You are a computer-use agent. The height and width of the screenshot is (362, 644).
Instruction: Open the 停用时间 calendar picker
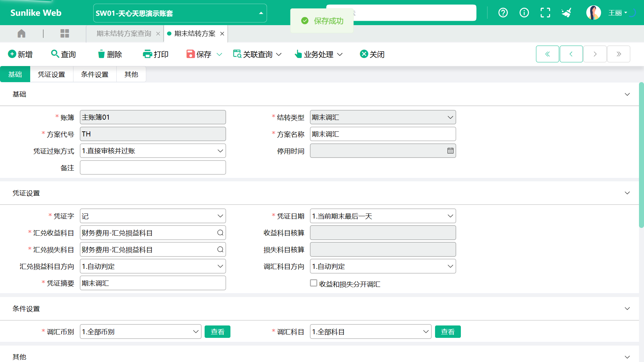coord(450,151)
